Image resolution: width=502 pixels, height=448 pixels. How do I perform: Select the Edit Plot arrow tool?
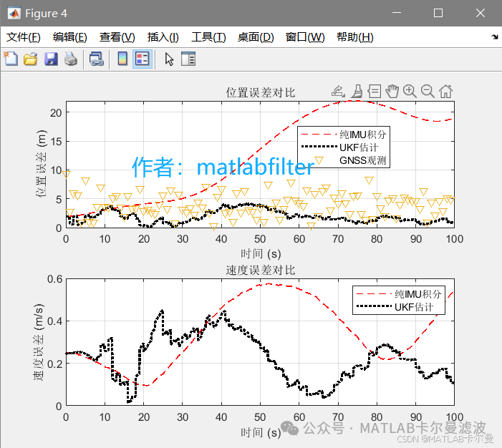[169, 59]
